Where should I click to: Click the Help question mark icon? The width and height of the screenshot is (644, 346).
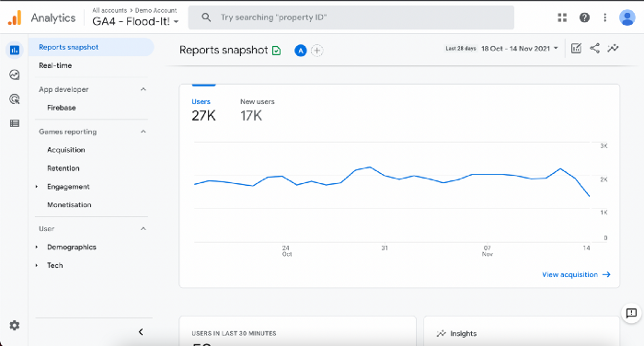584,17
